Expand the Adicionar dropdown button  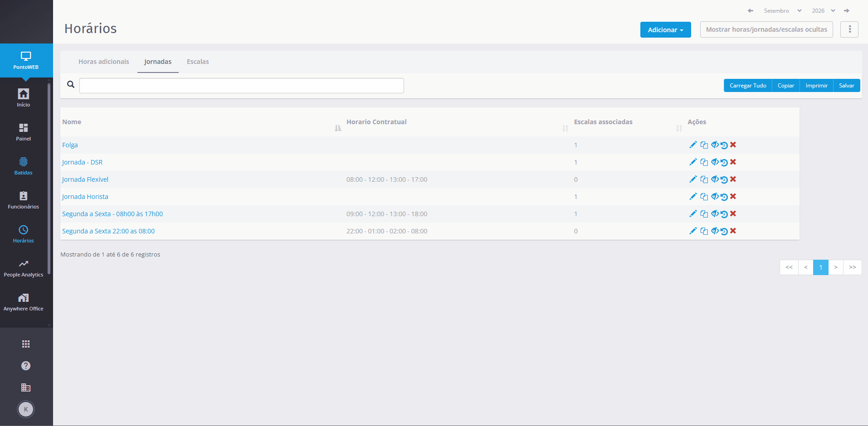coord(665,30)
